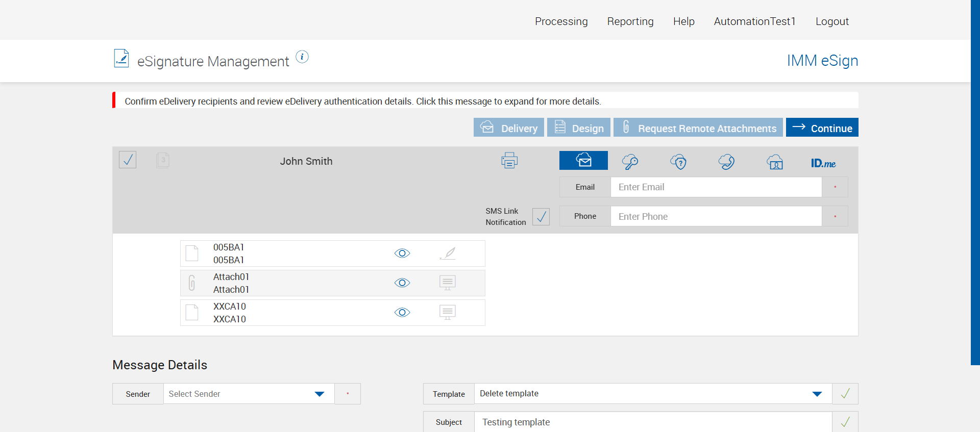980x432 pixels.
Task: Click the info icon beside eSignature Management
Action: pyautogui.click(x=302, y=57)
